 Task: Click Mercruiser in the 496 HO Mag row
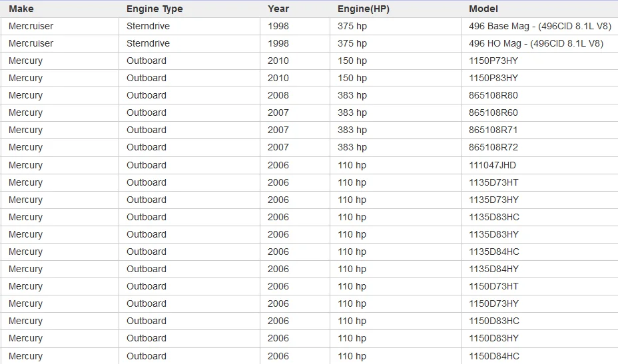coord(31,43)
